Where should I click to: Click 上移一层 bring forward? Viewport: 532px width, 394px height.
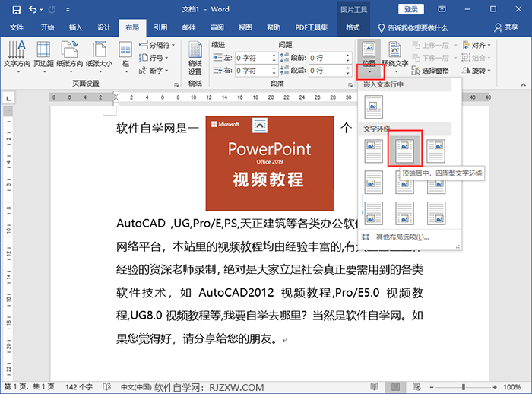tap(430, 45)
